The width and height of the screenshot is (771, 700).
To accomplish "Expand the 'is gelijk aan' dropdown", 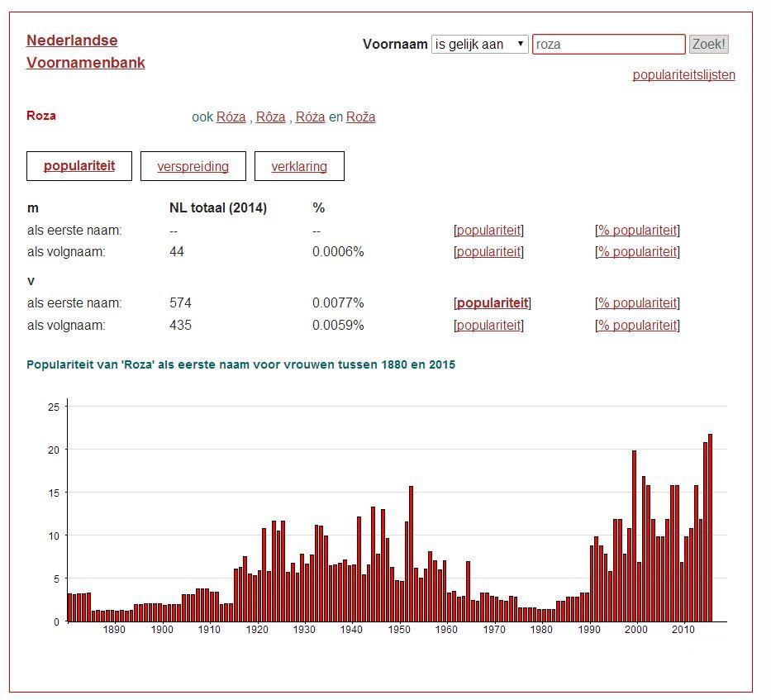I will (x=479, y=45).
